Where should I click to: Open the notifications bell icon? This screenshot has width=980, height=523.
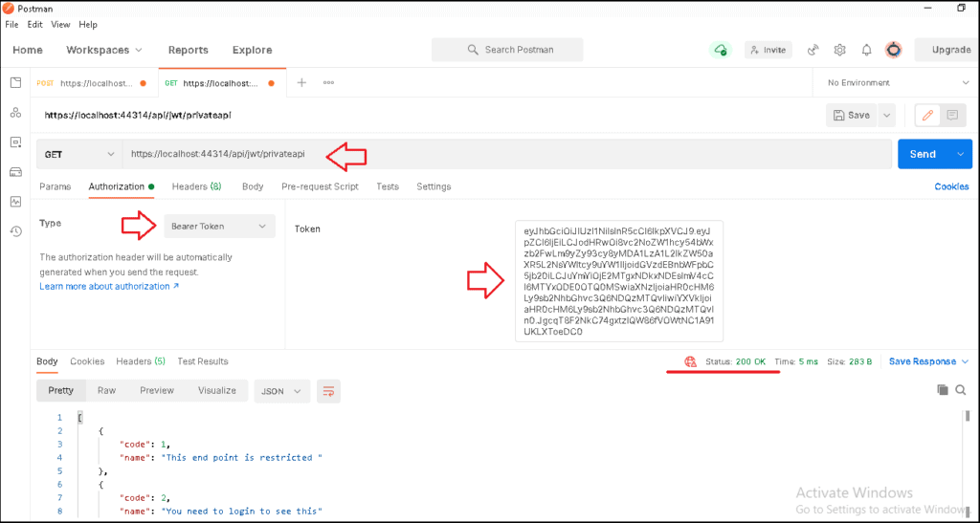pyautogui.click(x=866, y=50)
